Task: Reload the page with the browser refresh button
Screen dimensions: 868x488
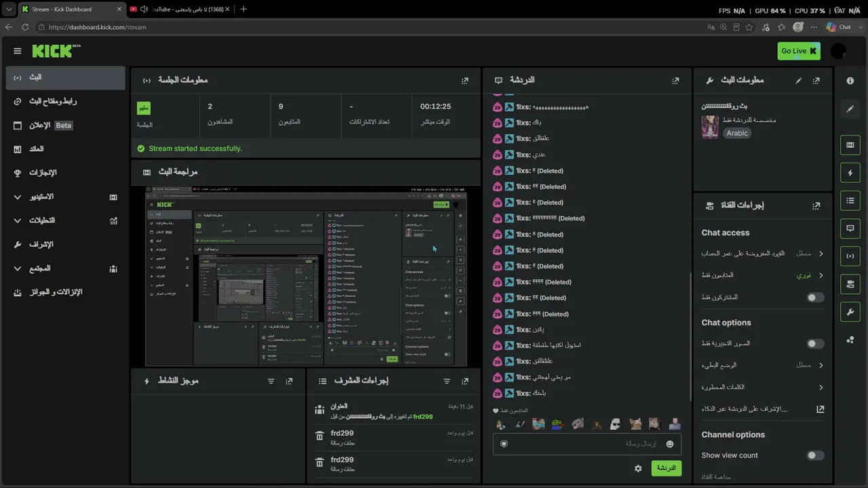Action: pyautogui.click(x=25, y=27)
